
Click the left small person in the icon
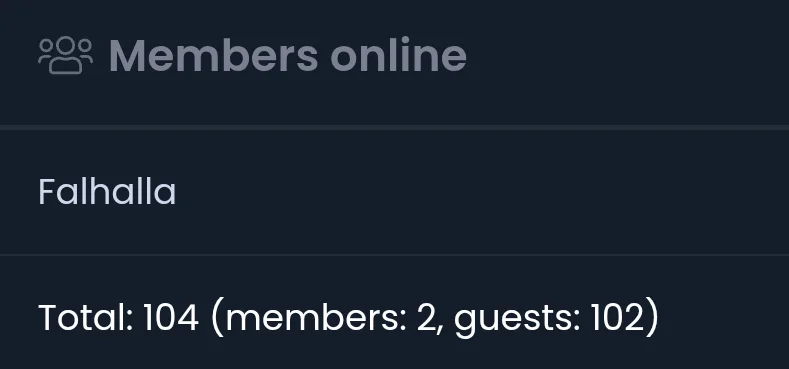46,52
